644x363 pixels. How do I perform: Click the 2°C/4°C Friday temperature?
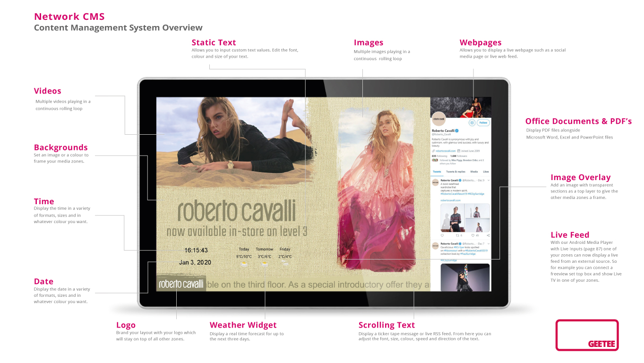pyautogui.click(x=285, y=257)
